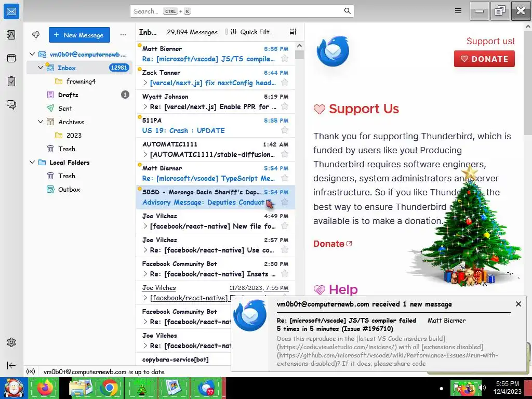Collapse the vm0b0t@computernewb account tree
This screenshot has height=399, width=532.
click(32, 54)
